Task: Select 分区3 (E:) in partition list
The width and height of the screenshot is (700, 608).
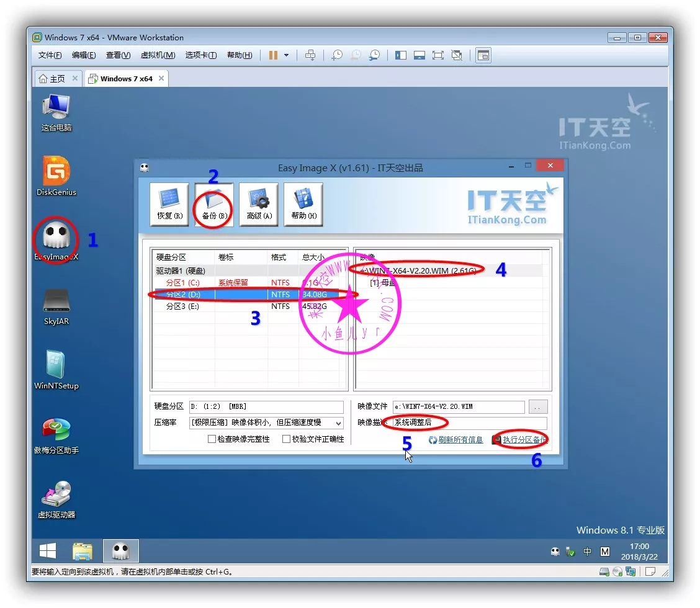Action: [182, 306]
